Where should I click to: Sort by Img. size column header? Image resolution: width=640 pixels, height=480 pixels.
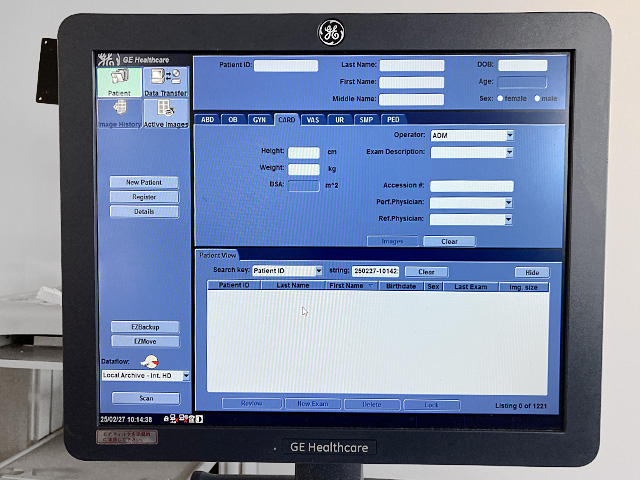(x=524, y=287)
